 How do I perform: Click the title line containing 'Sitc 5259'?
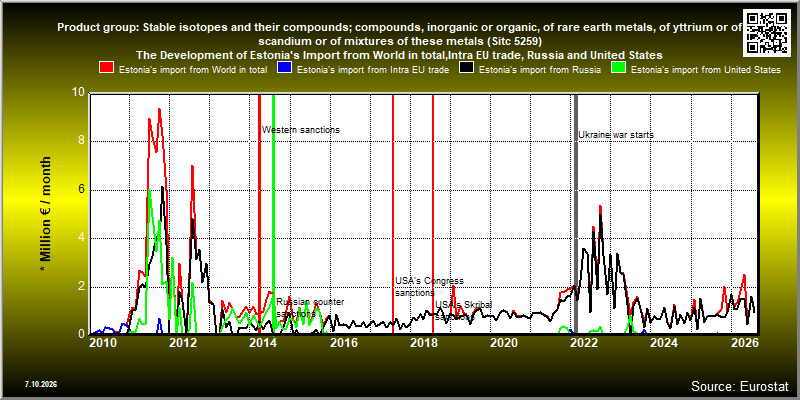point(399,41)
